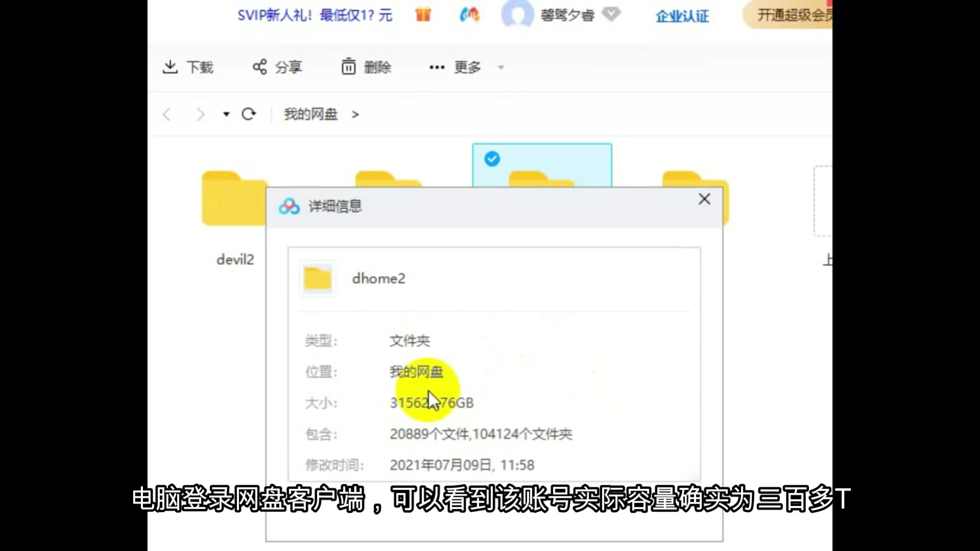This screenshot has width=980, height=551.
Task: Click the 下载 download button
Action: click(188, 67)
